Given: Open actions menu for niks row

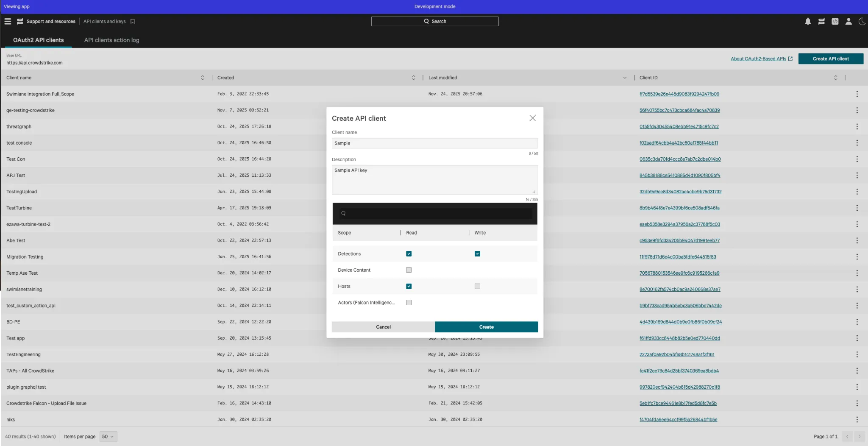Looking at the screenshot, I should coord(857,419).
